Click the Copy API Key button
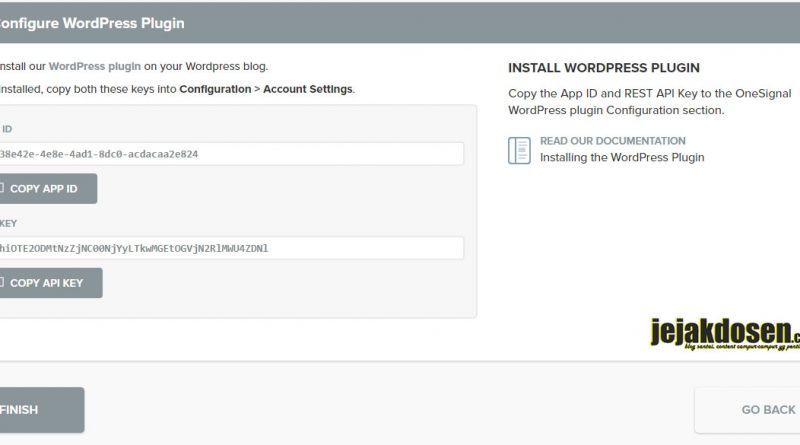The width and height of the screenshot is (800, 445). [50, 283]
